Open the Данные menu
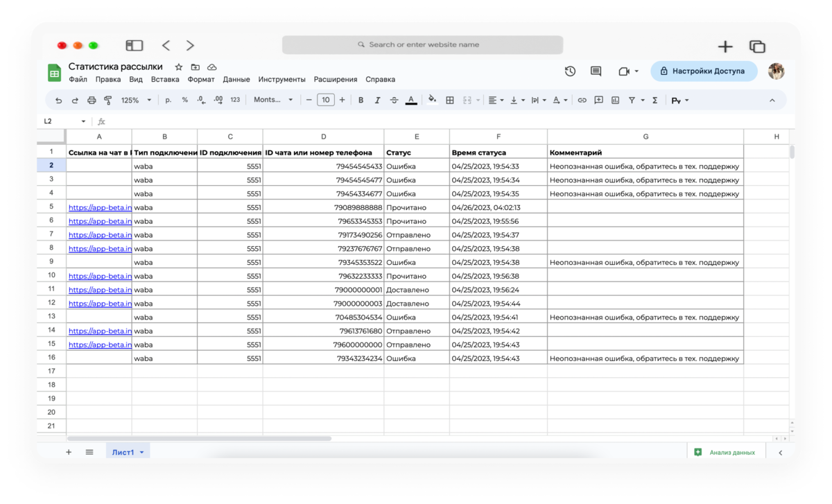This screenshot has width=832, height=504. (x=236, y=80)
